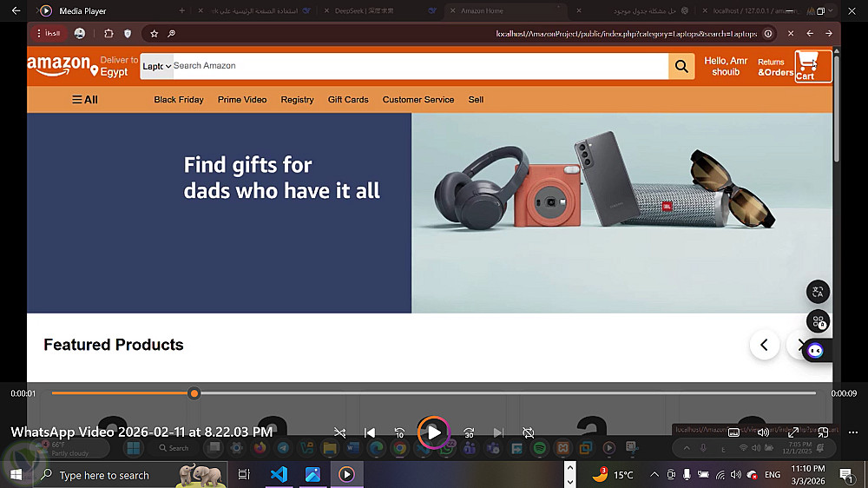Viewport: 868px width, 488px height.
Task: Open the Windows Start menu
Action: click(16, 475)
